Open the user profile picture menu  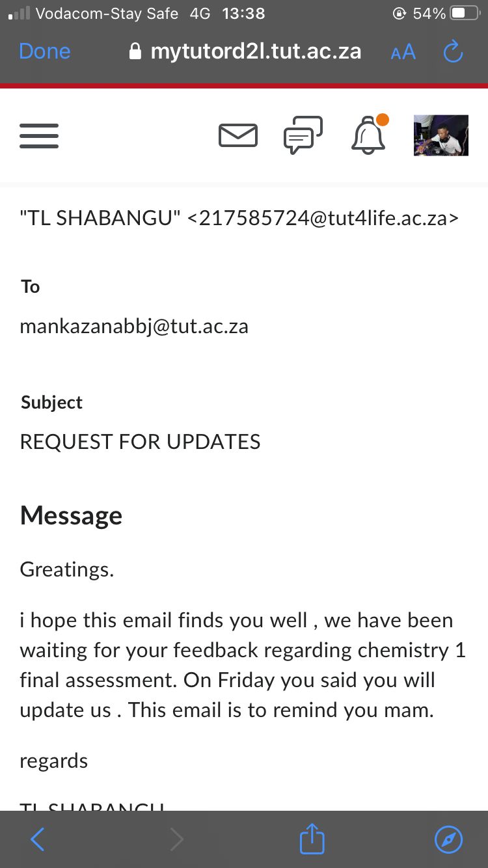tap(441, 135)
